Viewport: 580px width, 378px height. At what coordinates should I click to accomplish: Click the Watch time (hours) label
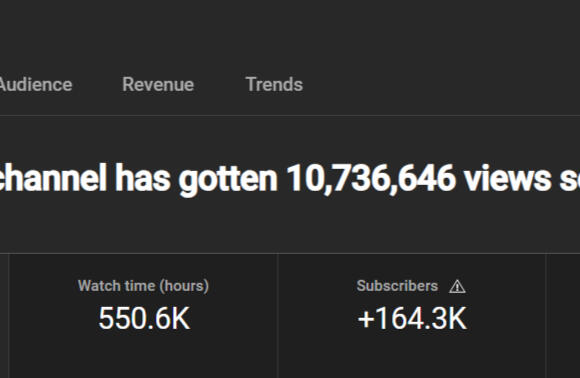point(143,286)
